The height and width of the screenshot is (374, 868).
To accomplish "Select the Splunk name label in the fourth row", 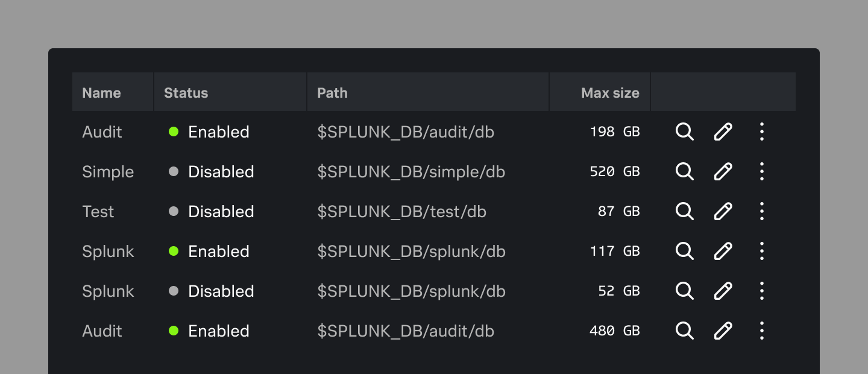I will tap(108, 251).
